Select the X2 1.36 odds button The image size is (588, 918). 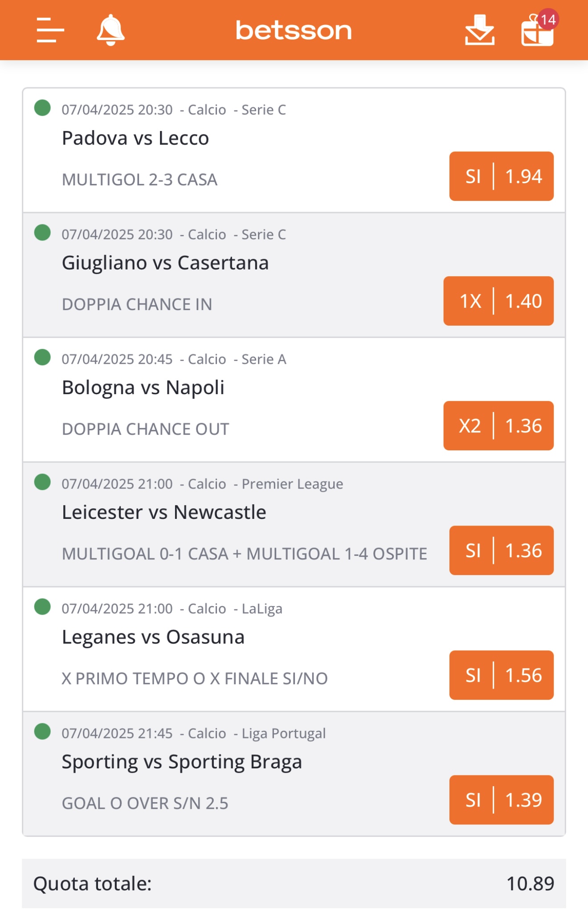(x=498, y=426)
